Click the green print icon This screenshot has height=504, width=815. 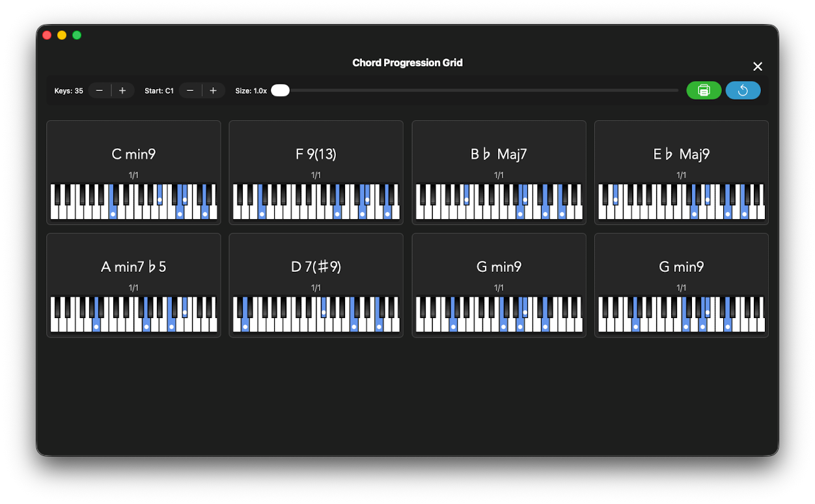[704, 90]
